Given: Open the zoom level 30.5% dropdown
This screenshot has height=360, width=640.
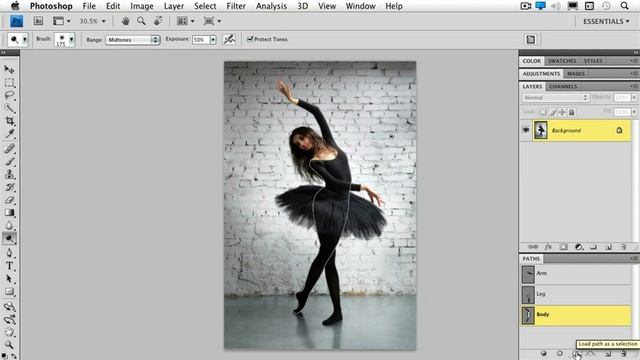Looking at the screenshot, I should coord(103,21).
